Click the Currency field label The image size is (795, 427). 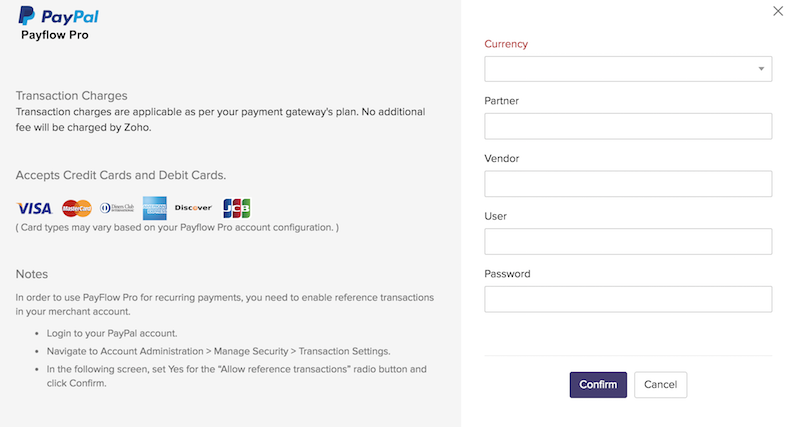pyautogui.click(x=506, y=44)
